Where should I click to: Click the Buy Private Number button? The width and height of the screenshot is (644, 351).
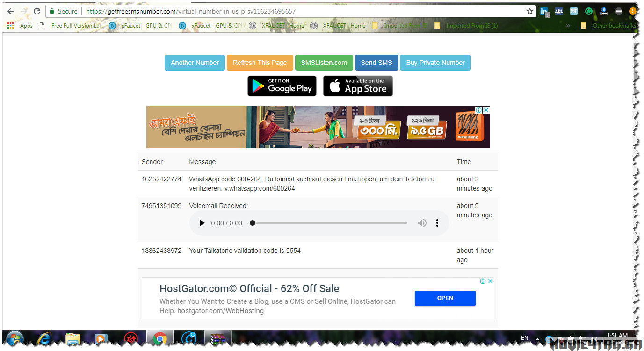click(x=435, y=63)
